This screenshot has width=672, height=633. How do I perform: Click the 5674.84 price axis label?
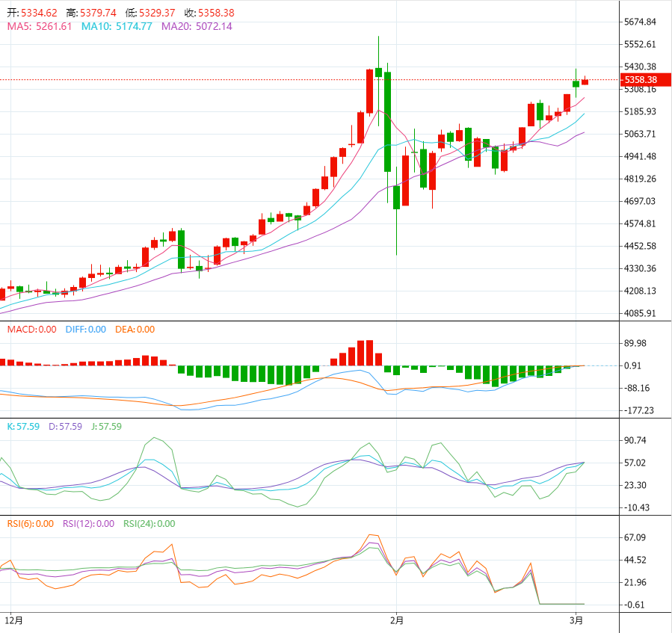point(641,22)
